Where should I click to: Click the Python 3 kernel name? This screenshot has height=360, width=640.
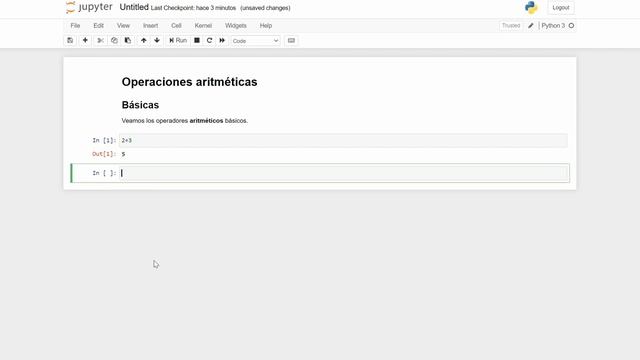553,25
